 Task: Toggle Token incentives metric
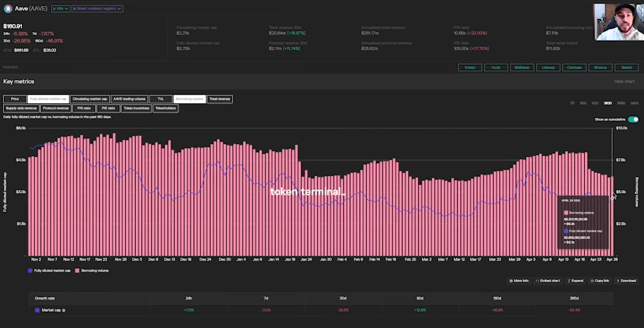(x=136, y=108)
